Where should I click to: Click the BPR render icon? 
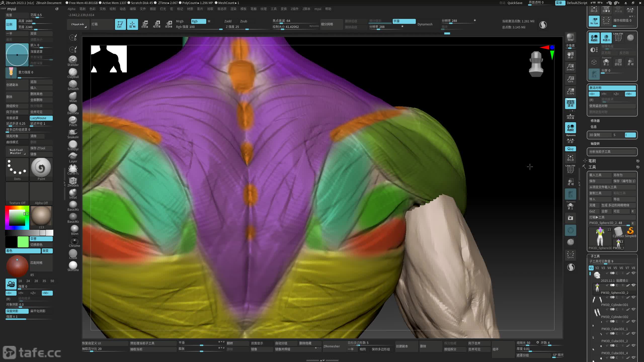pos(570,37)
